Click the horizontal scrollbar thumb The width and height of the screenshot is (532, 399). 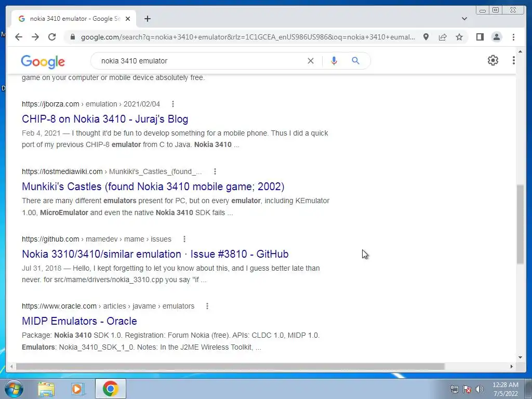click(x=230, y=366)
